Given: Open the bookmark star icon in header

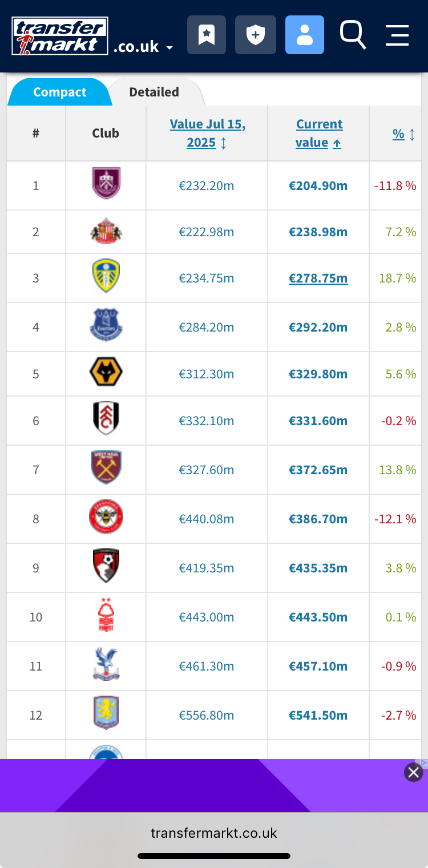Looking at the screenshot, I should tap(207, 35).
